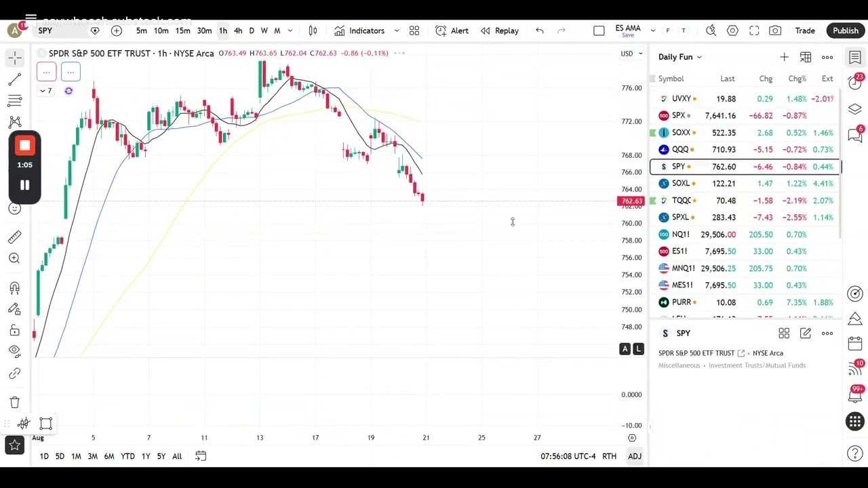Open the layout templates grid icon
The width and height of the screenshot is (868, 488).
pyautogui.click(x=414, y=30)
